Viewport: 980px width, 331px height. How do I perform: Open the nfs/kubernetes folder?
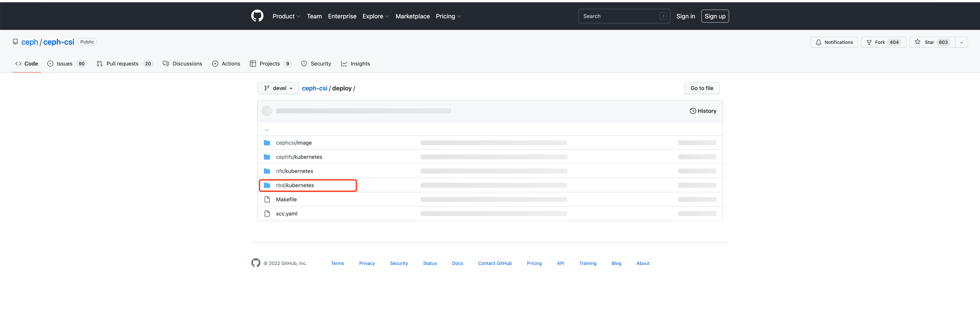point(294,171)
